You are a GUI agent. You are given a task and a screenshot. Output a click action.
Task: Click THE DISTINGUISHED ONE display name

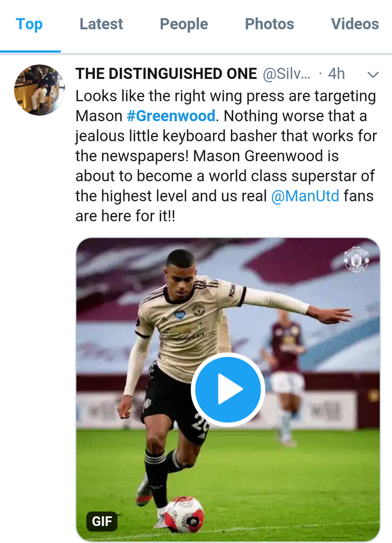[x=166, y=74]
